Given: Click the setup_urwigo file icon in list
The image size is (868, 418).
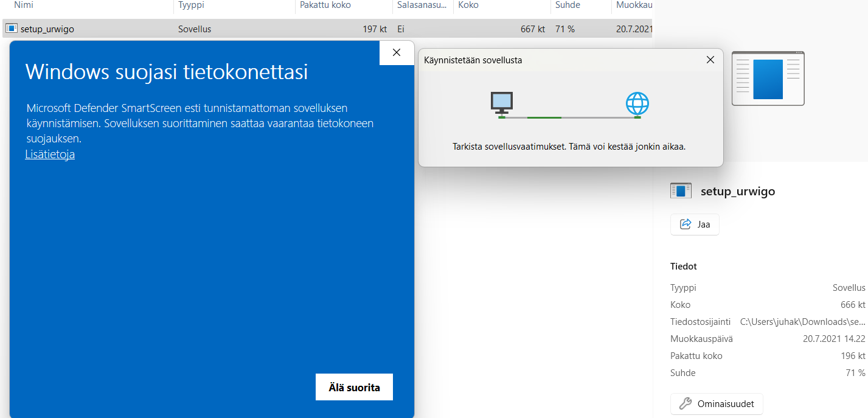Looking at the screenshot, I should 12,29.
